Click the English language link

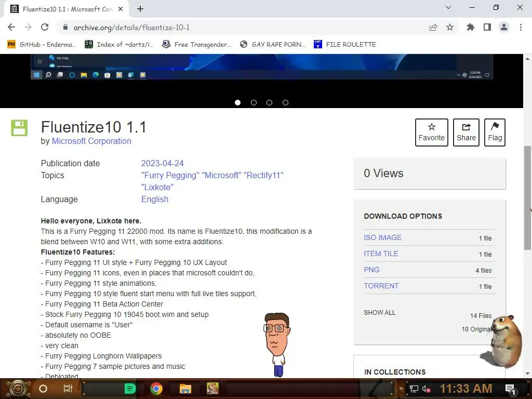point(155,199)
